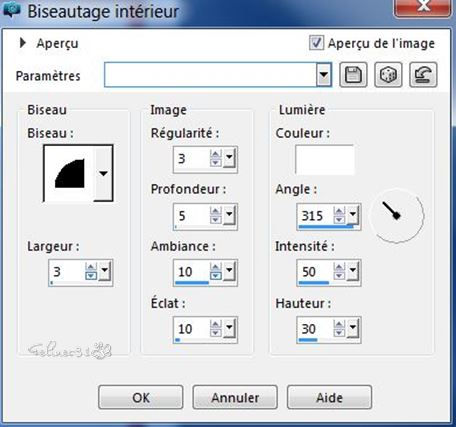The image size is (456, 427).
Task: Open the Hauteur slider dropdown arrow
Action: pos(353,328)
